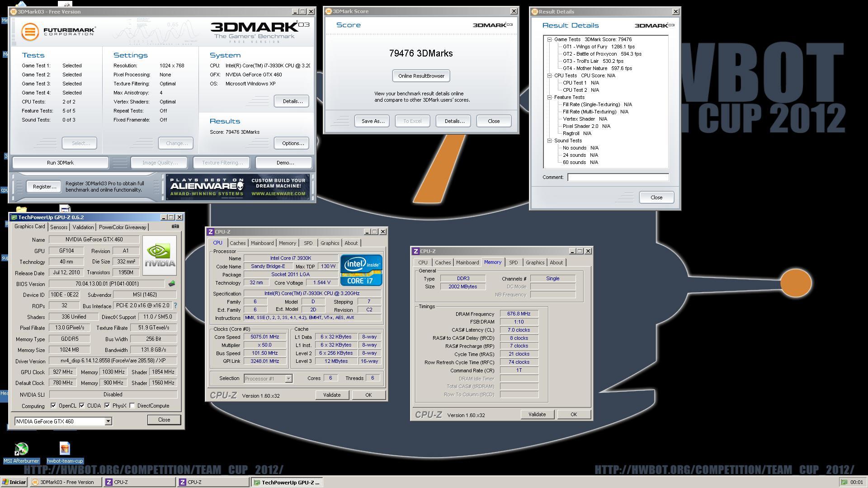The image size is (868, 488).
Task: Open the Processor #1 selection dropdown
Action: (x=288, y=379)
